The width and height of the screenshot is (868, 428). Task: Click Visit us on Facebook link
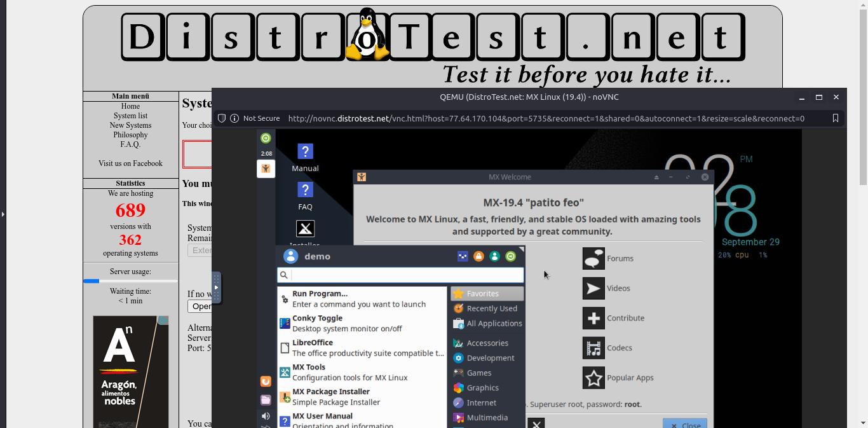130,163
